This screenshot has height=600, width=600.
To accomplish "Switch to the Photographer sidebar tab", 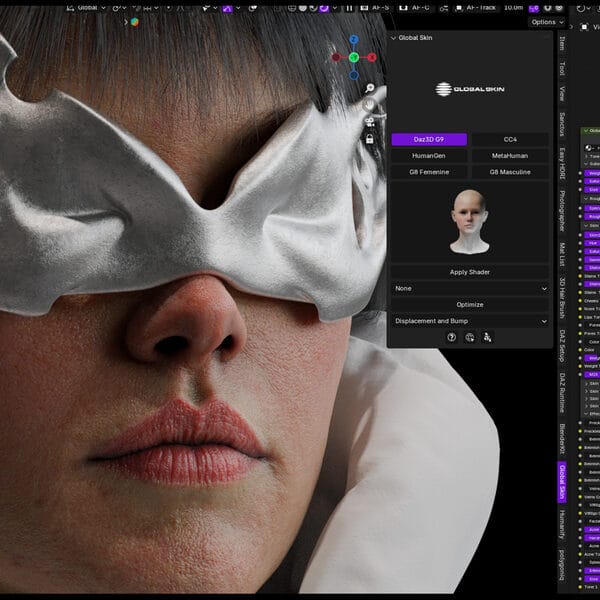I will [x=562, y=210].
